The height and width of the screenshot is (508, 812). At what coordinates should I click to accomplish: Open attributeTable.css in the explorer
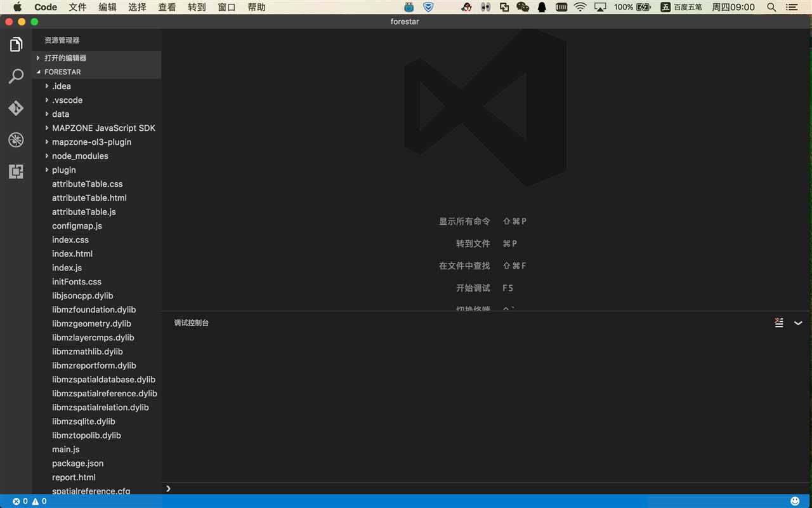pos(97,184)
